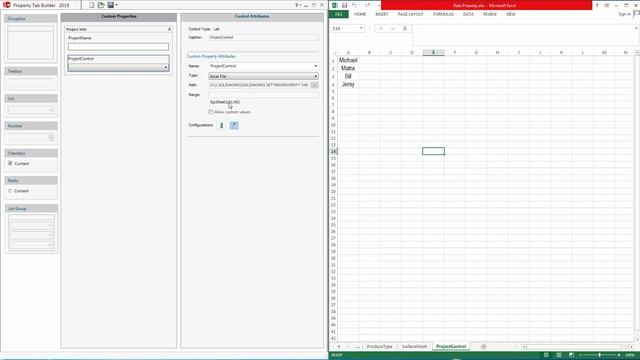Click the sheet tabs ellipsis to show more sheets
This screenshot has height=360, width=640.
(358, 347)
